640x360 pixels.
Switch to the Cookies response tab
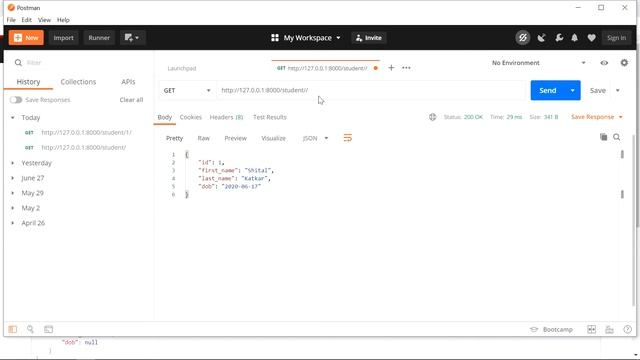[x=191, y=117]
